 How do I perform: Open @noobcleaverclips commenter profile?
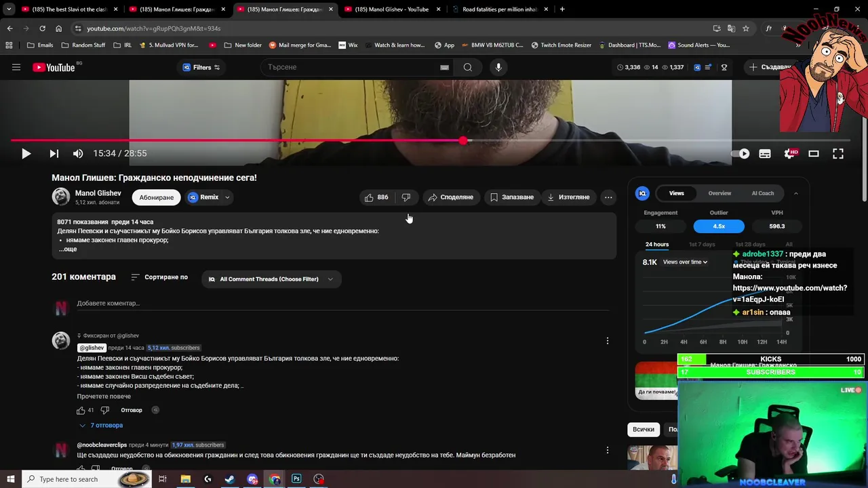[102, 445]
